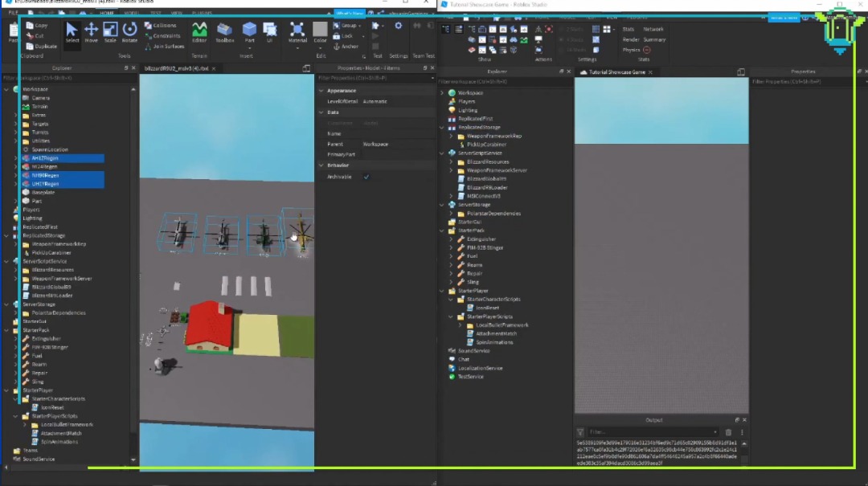
Task: Open the Output panel three-dot options menu
Action: pos(742,432)
